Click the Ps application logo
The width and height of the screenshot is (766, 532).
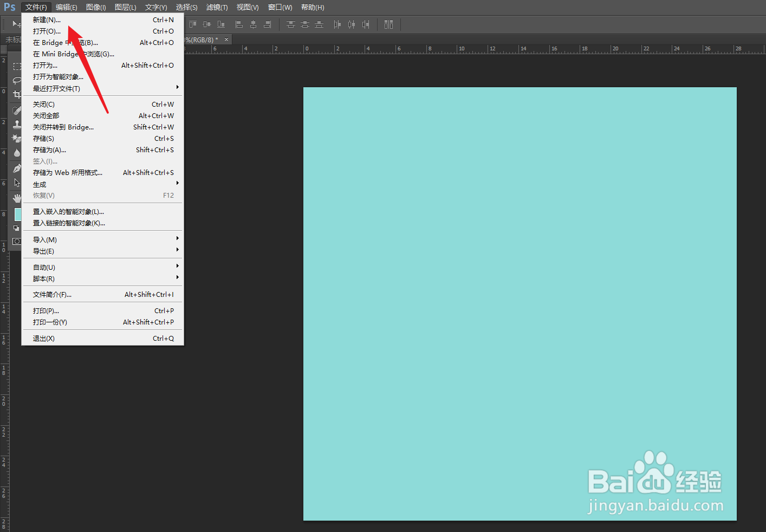point(10,7)
